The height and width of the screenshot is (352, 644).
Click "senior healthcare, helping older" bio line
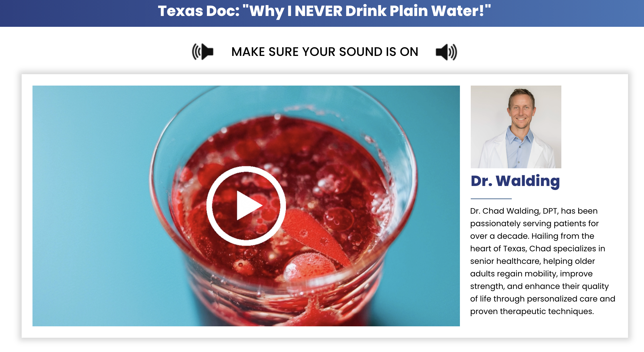pos(532,261)
